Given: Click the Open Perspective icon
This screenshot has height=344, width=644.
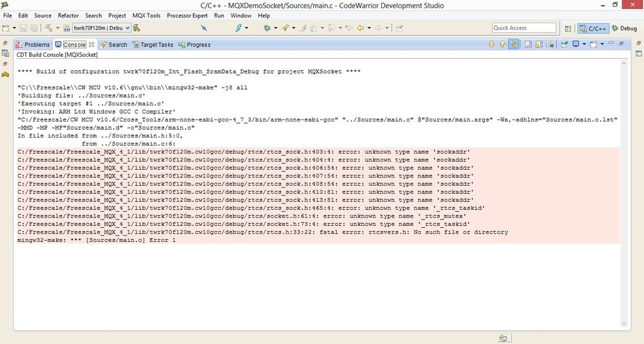Looking at the screenshot, I should coord(568,28).
